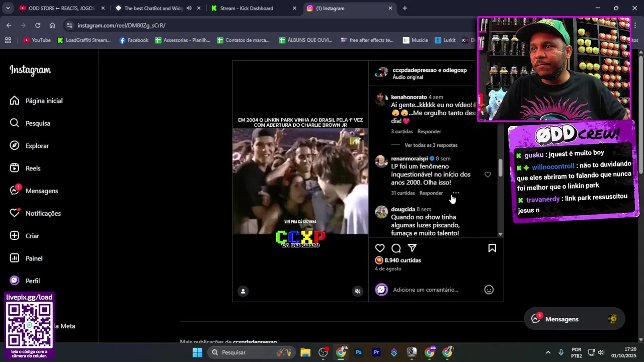Open LoadGraffiti Stream bookmark
The height and width of the screenshot is (362, 644).
(x=84, y=40)
